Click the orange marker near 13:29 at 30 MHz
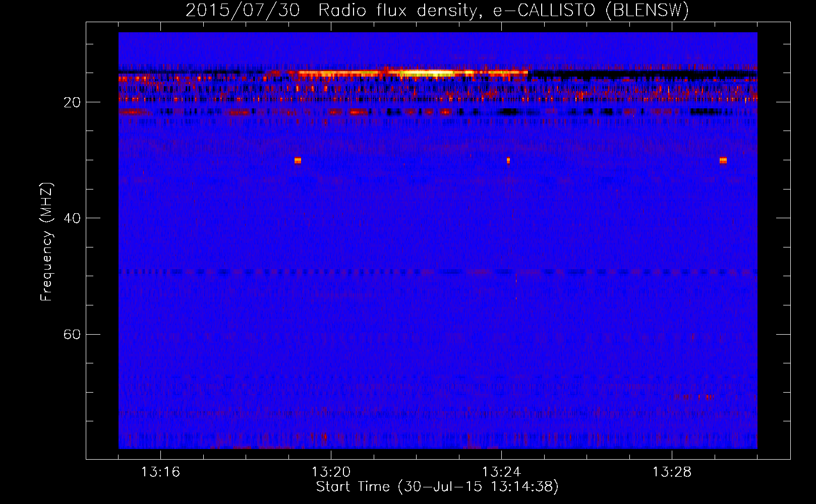 tap(723, 160)
